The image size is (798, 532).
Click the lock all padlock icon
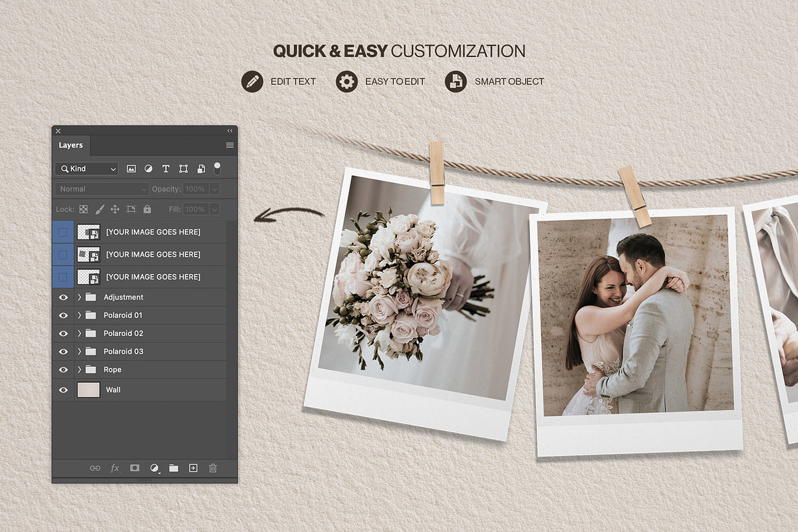coord(147,209)
